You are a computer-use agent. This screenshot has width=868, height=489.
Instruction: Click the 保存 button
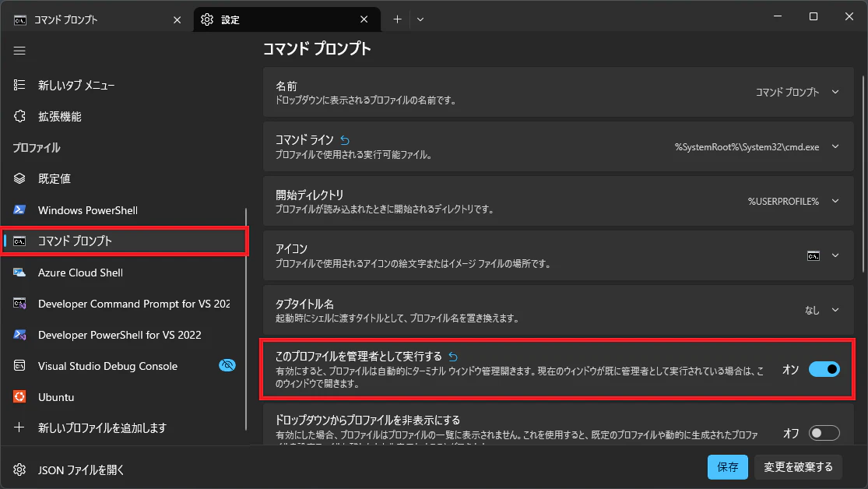tap(727, 467)
